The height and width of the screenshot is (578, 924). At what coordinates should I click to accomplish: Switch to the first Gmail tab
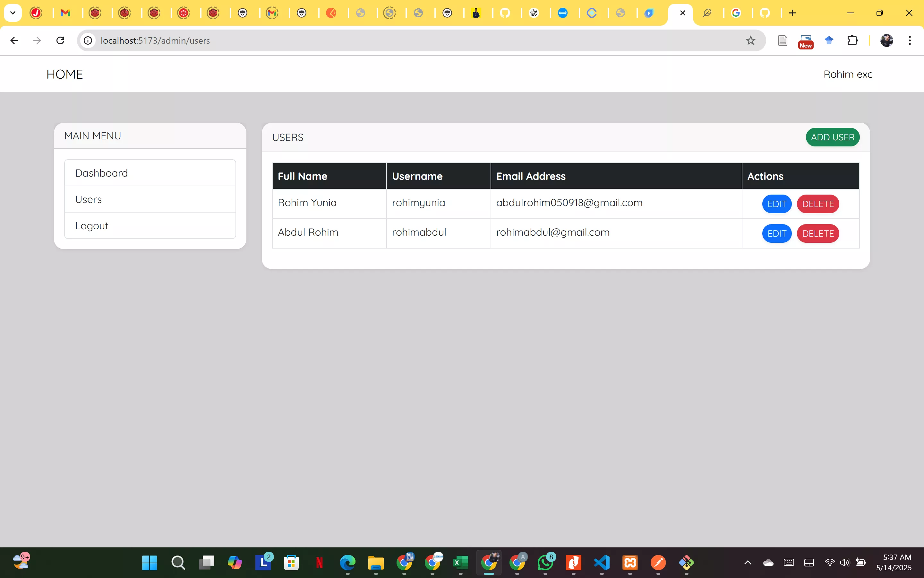click(x=66, y=13)
